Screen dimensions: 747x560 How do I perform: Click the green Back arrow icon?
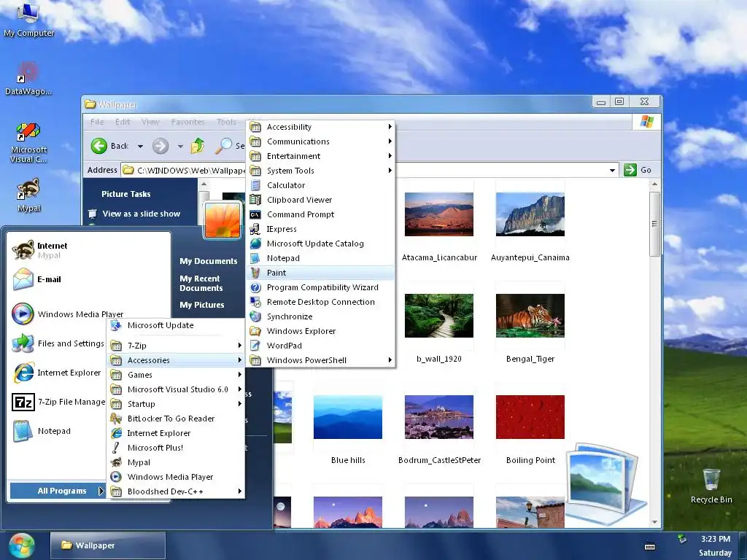pos(99,146)
